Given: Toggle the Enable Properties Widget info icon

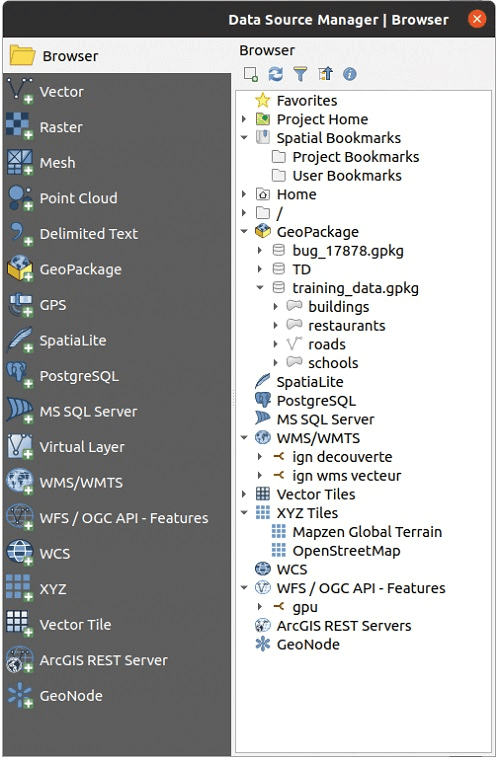Looking at the screenshot, I should click(x=350, y=74).
